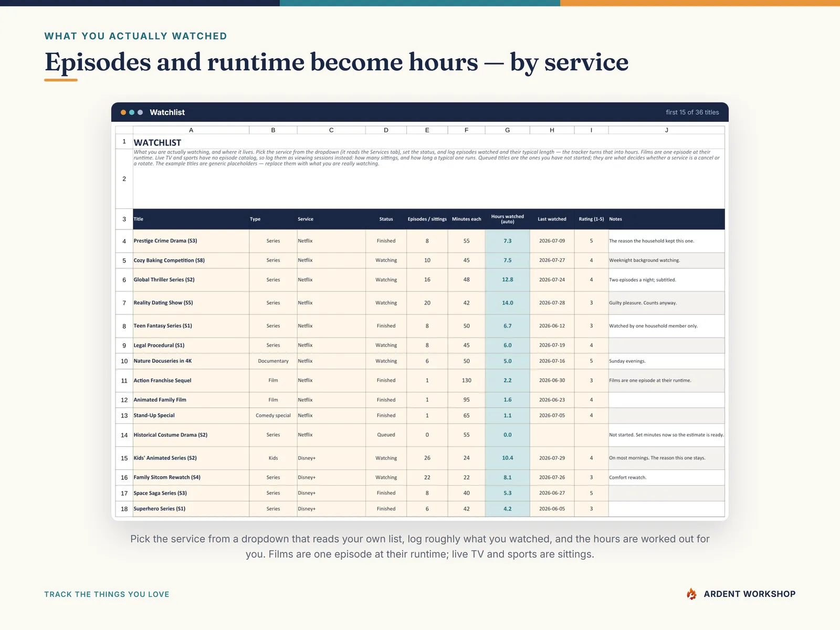The image size is (840, 630).
Task: Click note 'Weeknight background watching.'
Action: pos(667,260)
